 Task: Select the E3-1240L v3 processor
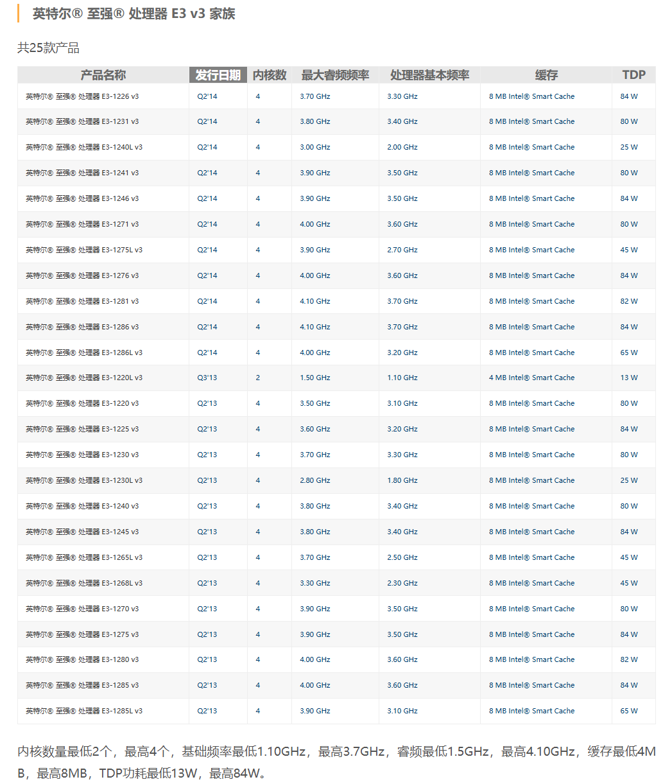(x=84, y=147)
